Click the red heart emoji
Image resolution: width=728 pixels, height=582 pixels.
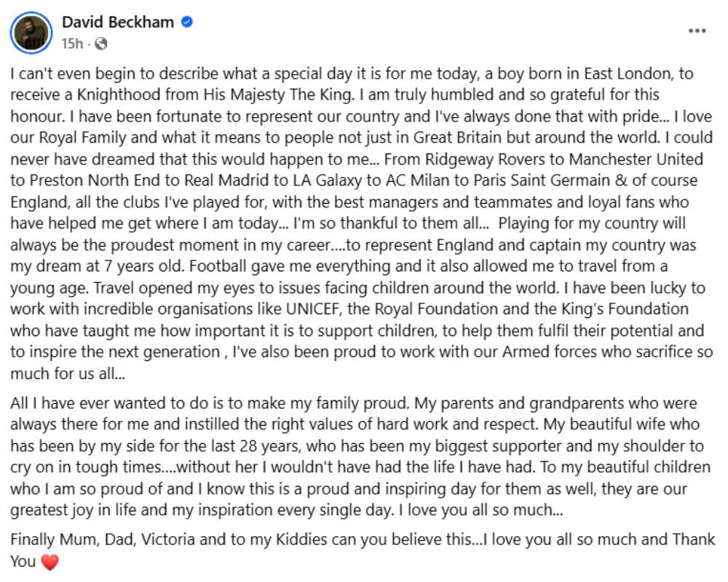click(49, 562)
